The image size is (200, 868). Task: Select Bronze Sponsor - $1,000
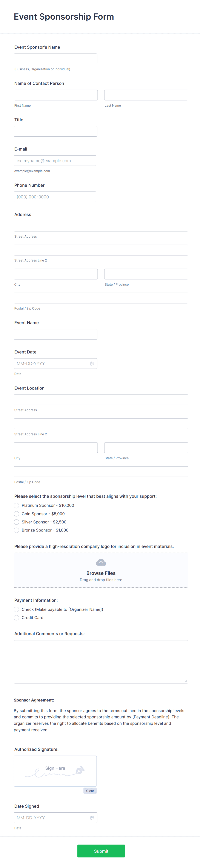tap(17, 530)
